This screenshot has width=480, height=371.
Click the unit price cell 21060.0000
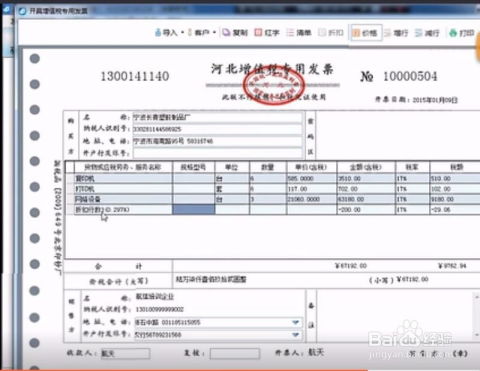[x=312, y=199]
